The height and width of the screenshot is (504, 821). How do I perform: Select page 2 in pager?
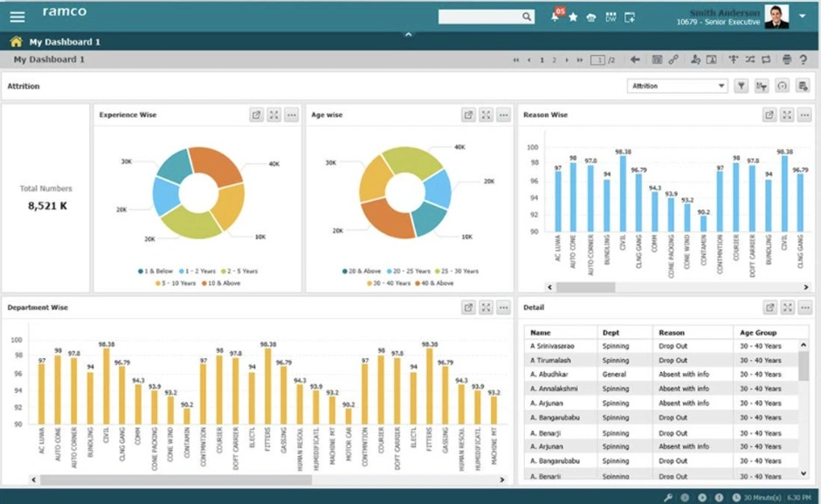pyautogui.click(x=554, y=59)
